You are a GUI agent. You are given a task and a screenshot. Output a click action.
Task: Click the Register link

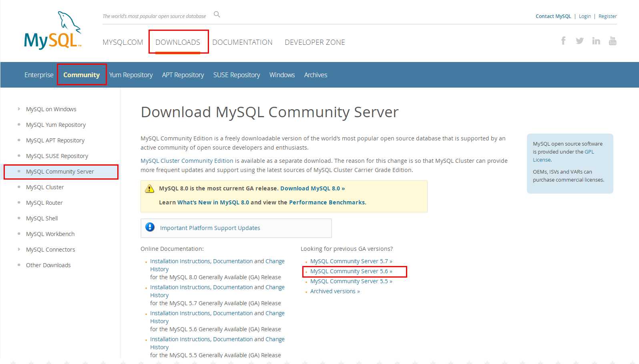click(608, 16)
